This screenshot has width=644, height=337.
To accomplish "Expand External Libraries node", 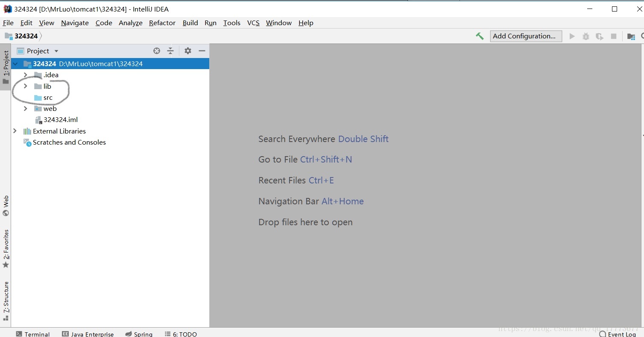I will coord(15,131).
